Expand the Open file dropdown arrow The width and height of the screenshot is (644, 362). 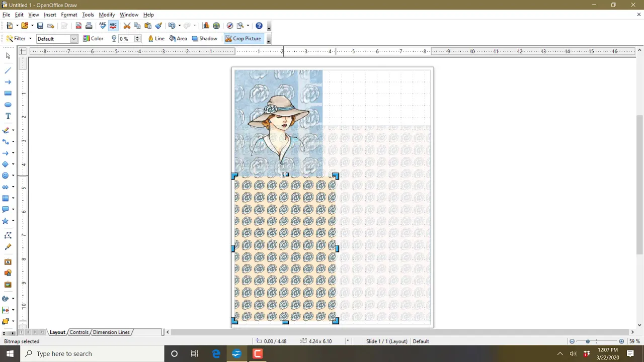tap(32, 26)
